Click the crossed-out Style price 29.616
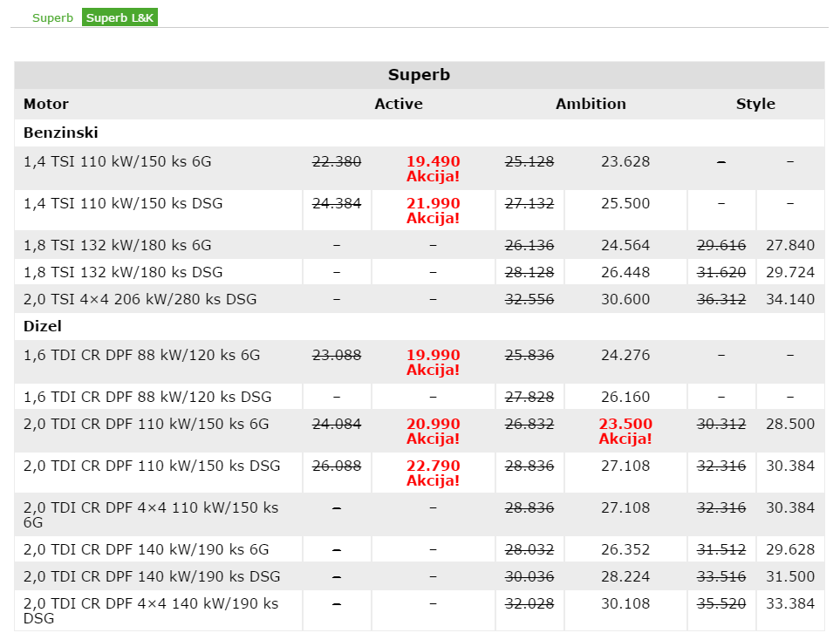Screen dimensions: 840x633 click(721, 245)
